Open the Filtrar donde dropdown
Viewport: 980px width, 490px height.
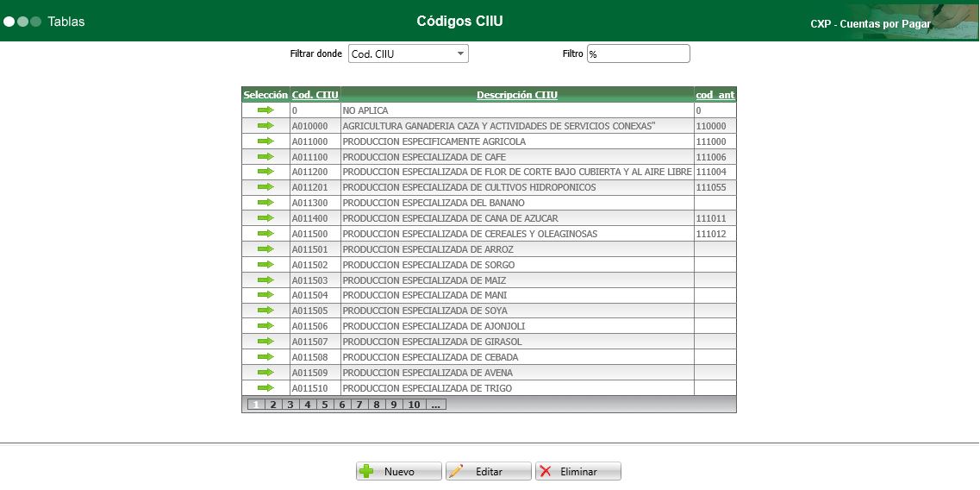[x=409, y=53]
